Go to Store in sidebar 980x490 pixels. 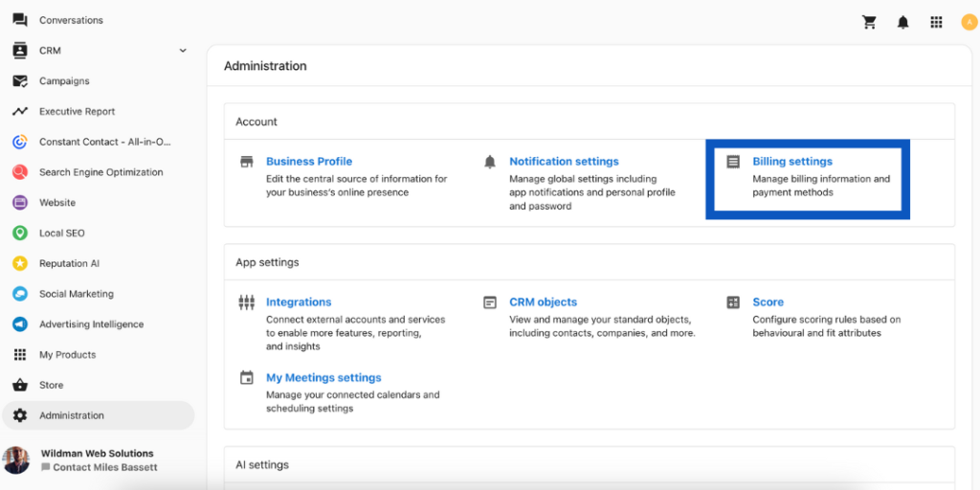(x=51, y=385)
